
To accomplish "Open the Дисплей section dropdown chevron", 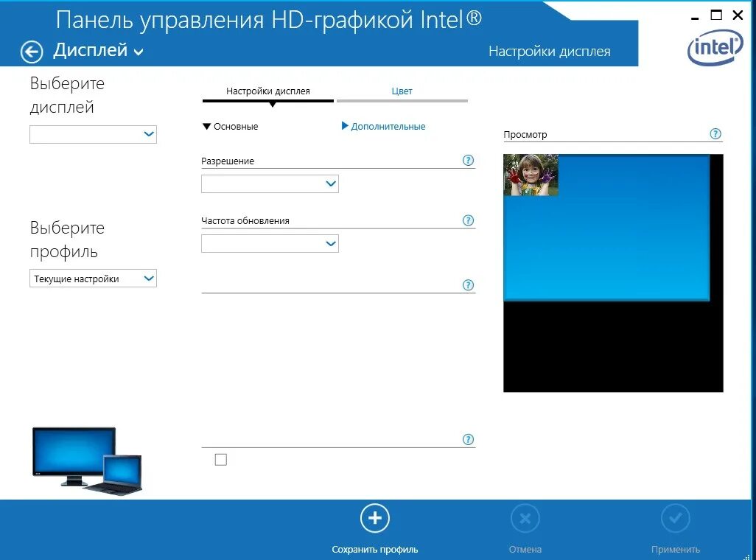I will [x=139, y=52].
